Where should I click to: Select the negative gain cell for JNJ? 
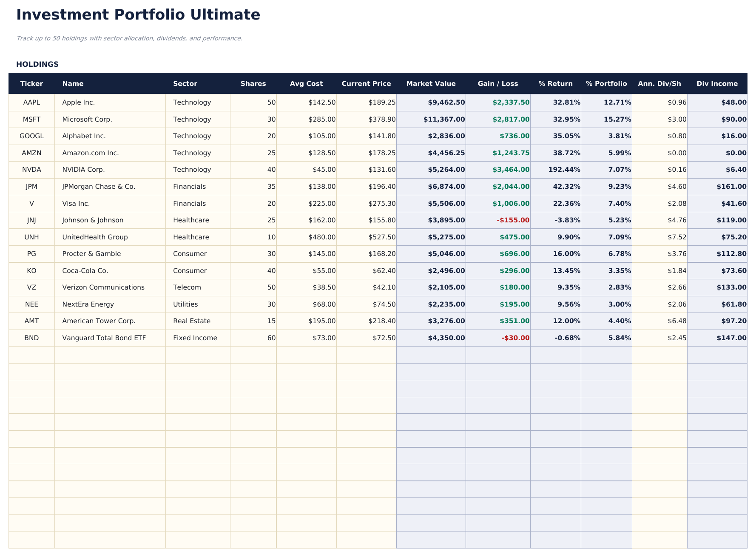(514, 220)
